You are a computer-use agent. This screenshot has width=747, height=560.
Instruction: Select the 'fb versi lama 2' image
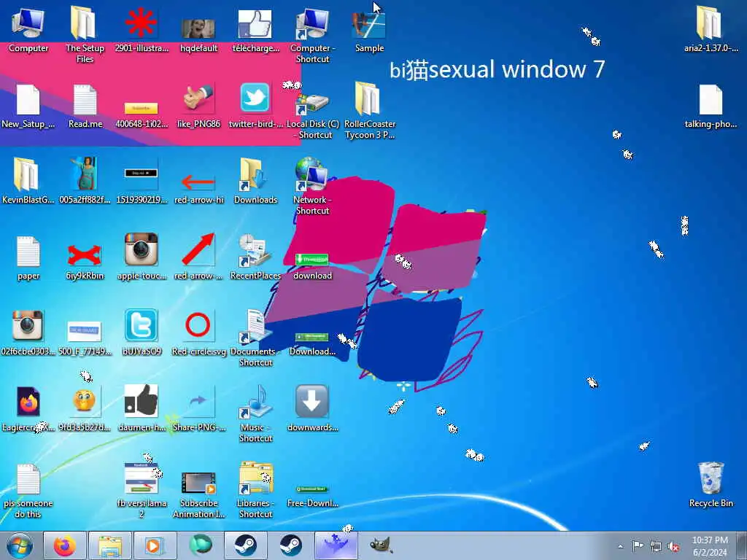click(142, 491)
